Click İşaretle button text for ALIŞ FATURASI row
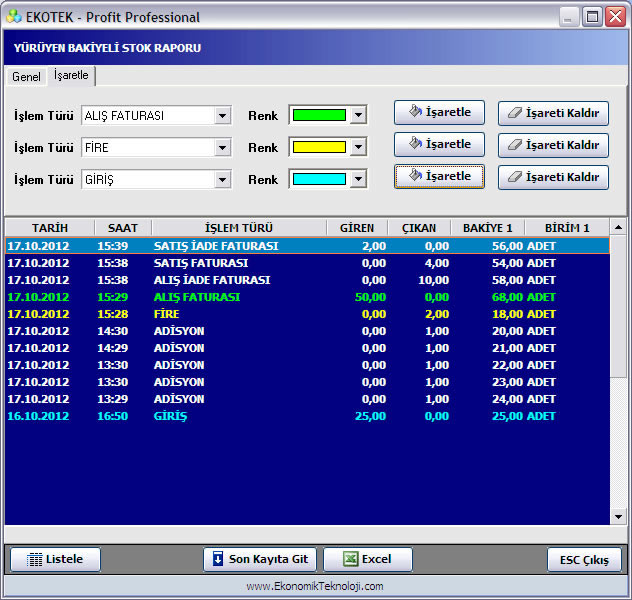Screen dimensions: 632x600 [448, 112]
